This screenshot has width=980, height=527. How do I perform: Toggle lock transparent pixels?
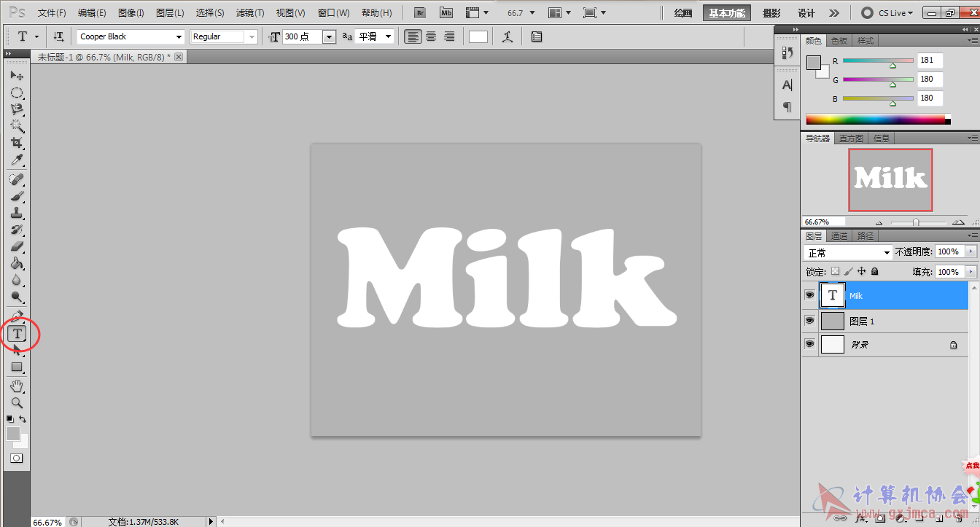[x=836, y=271]
